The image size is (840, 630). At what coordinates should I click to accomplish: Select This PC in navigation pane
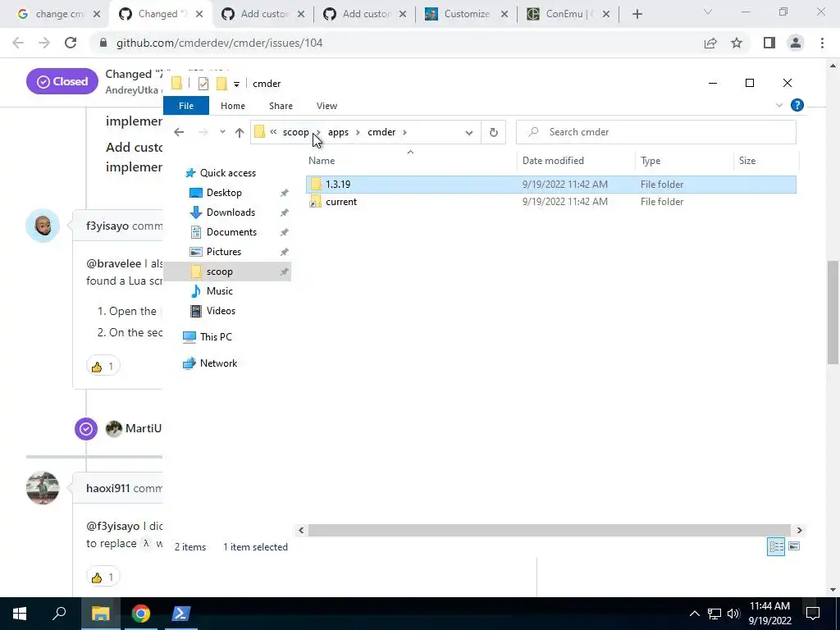point(216,337)
